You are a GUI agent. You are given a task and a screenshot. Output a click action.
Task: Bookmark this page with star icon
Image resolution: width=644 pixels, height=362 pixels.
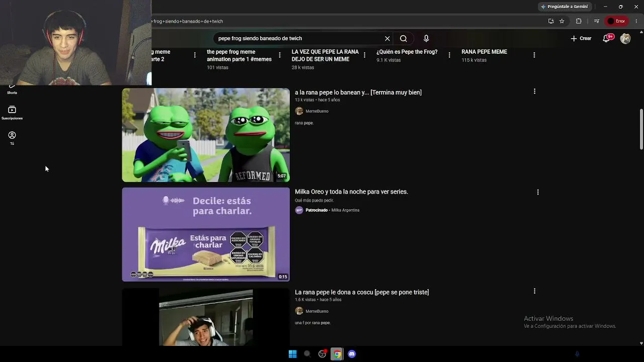[x=562, y=21]
